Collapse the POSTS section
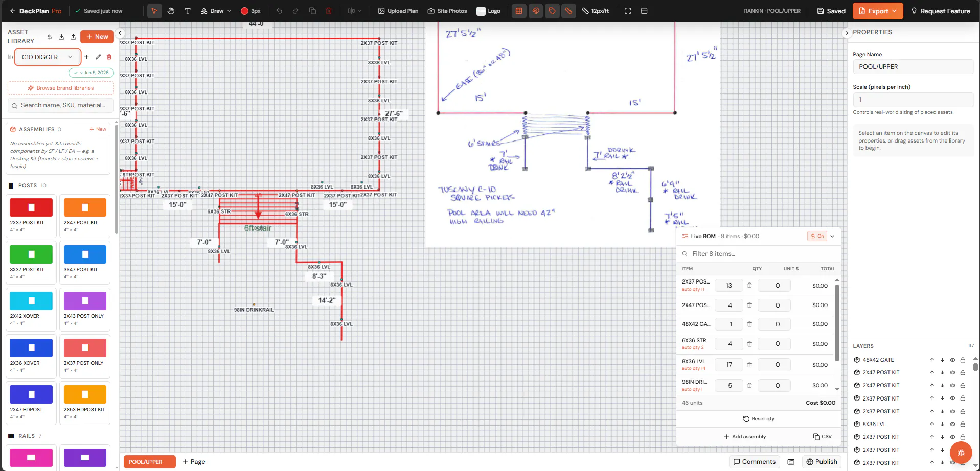The image size is (980, 471). pos(28,185)
